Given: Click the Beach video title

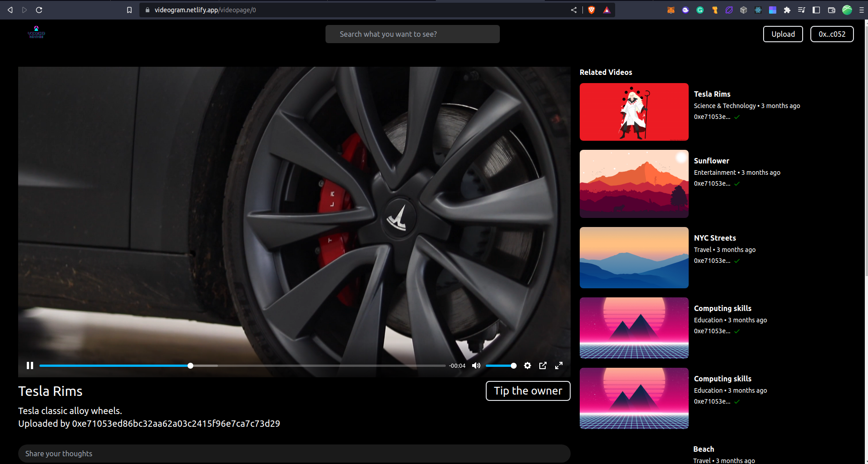Looking at the screenshot, I should click(x=704, y=449).
